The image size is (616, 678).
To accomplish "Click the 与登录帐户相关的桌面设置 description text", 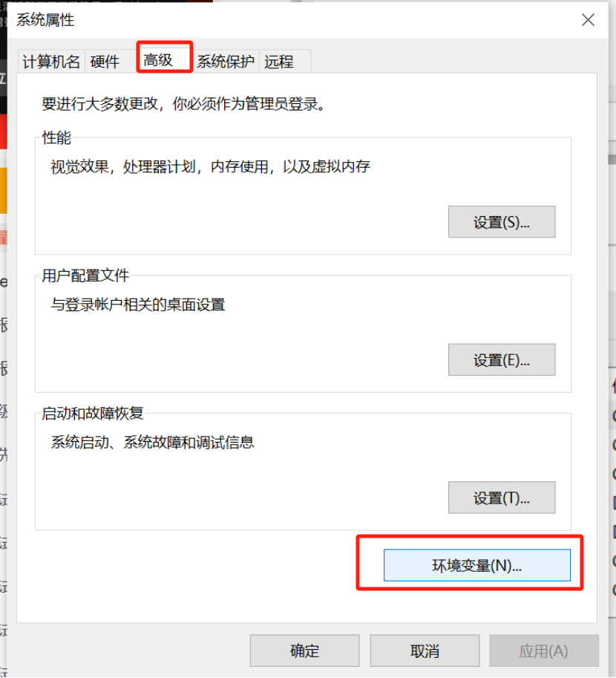I will coord(138,304).
